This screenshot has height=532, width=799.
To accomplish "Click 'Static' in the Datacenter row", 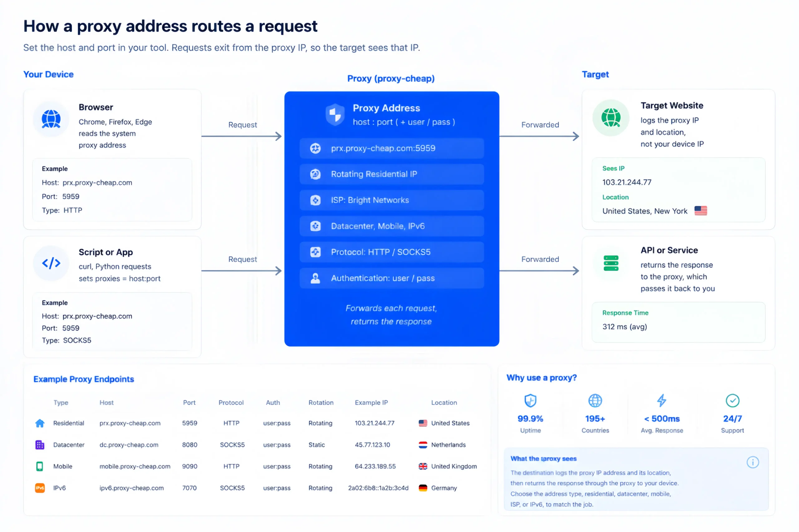I will (x=316, y=445).
